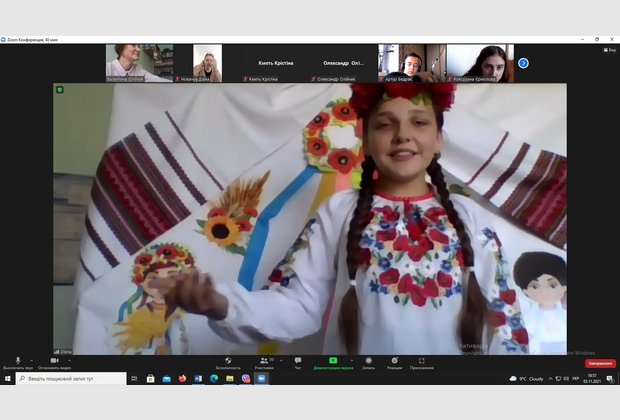
Task: Show next participants with right arrow
Action: pos(523,63)
